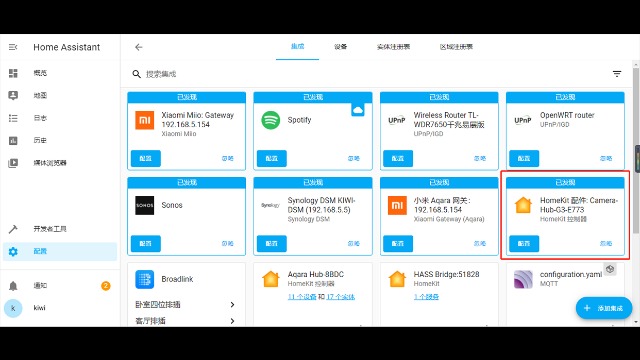
Task: Open the History chart icon
Action: [x=13, y=140]
